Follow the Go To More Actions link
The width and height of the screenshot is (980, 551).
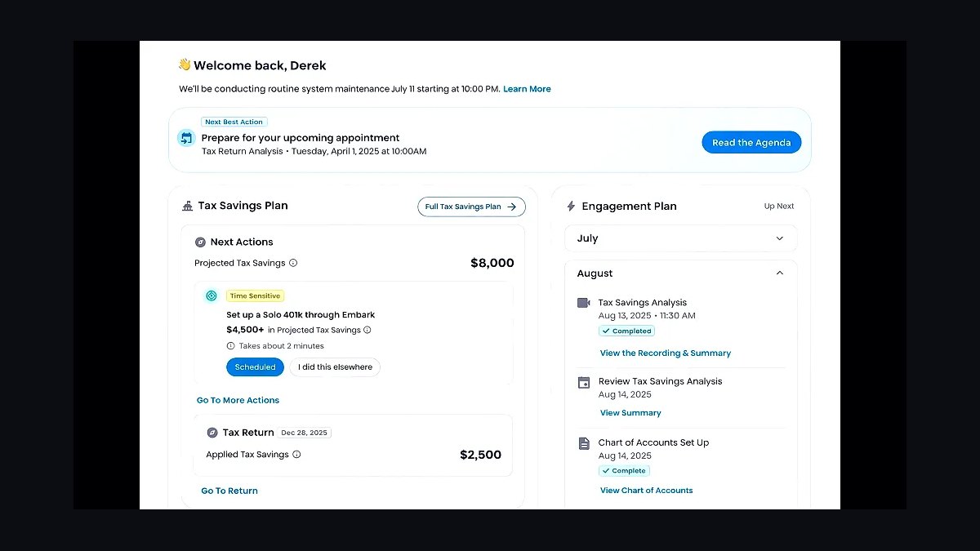pyautogui.click(x=238, y=400)
